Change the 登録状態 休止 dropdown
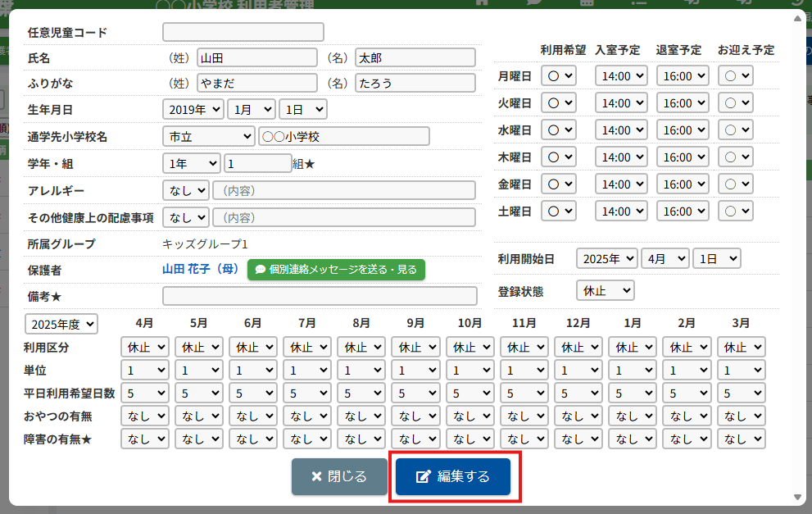The height and width of the screenshot is (514, 812). (605, 290)
